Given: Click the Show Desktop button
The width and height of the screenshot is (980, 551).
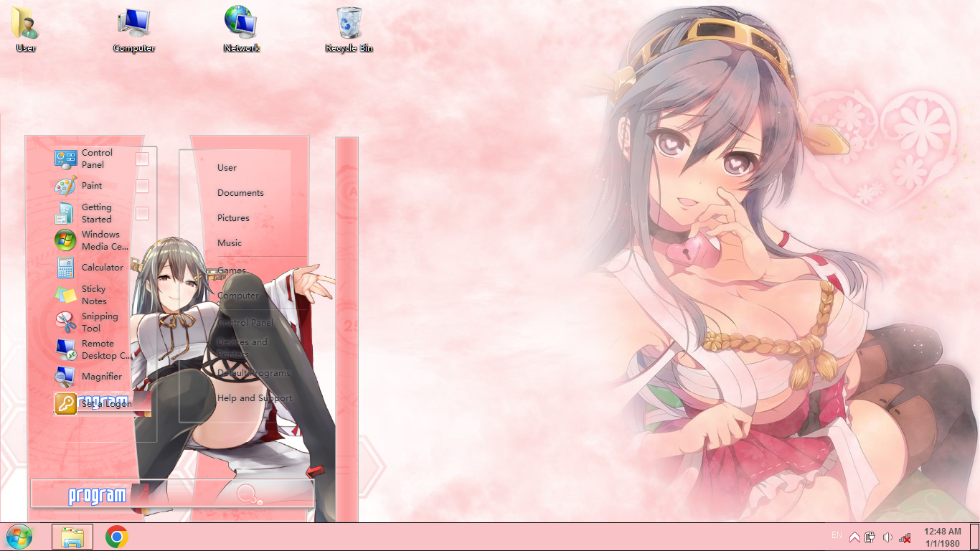Looking at the screenshot, I should [974, 537].
